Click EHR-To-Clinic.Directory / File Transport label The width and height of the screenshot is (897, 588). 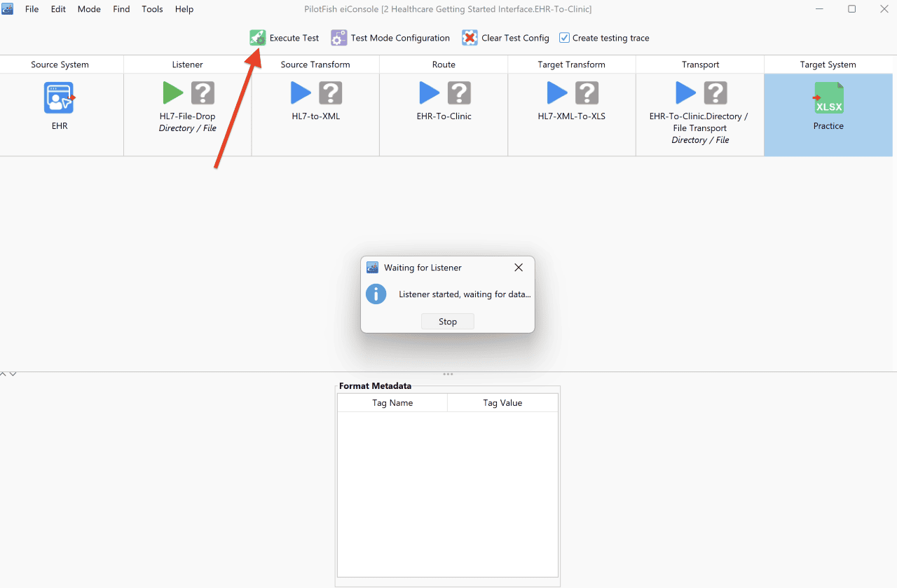(699, 122)
